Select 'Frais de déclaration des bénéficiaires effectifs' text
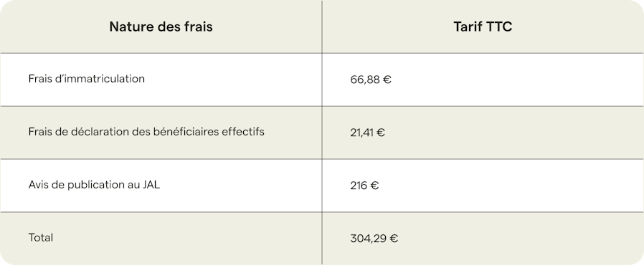Image resolution: width=644 pixels, height=265 pixels. click(146, 132)
